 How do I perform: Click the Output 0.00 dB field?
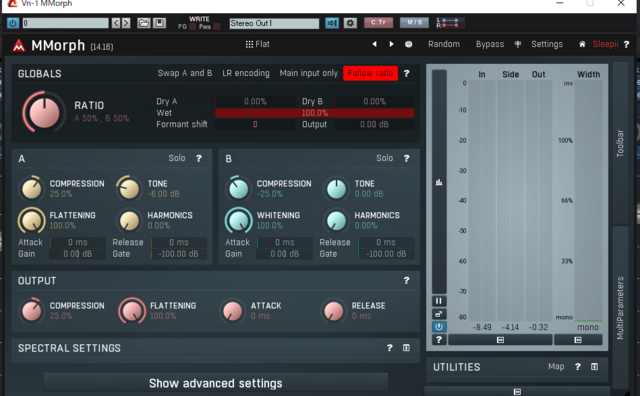coord(374,124)
